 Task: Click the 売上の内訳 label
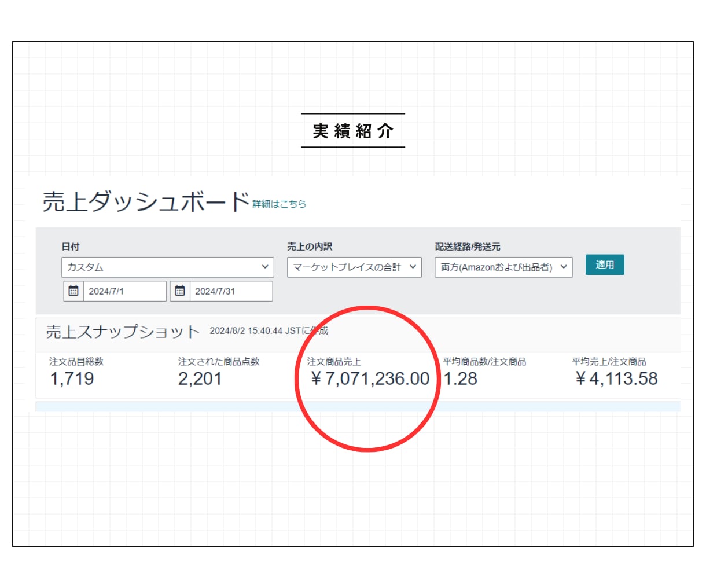(310, 247)
